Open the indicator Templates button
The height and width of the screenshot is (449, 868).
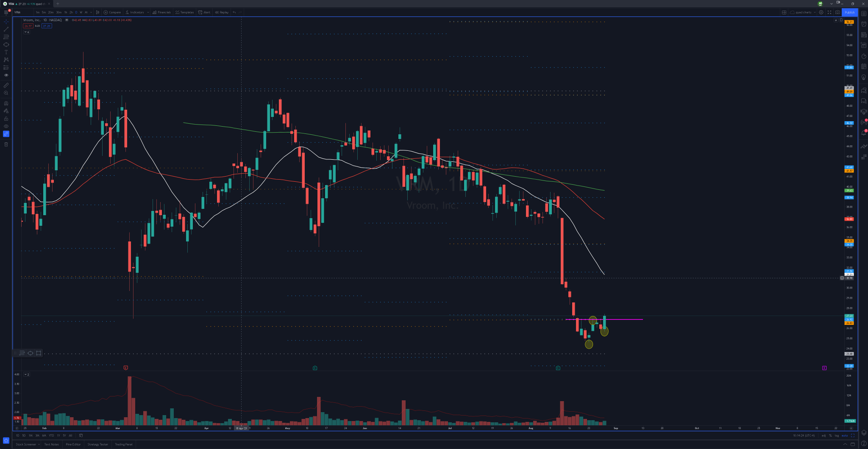[185, 12]
